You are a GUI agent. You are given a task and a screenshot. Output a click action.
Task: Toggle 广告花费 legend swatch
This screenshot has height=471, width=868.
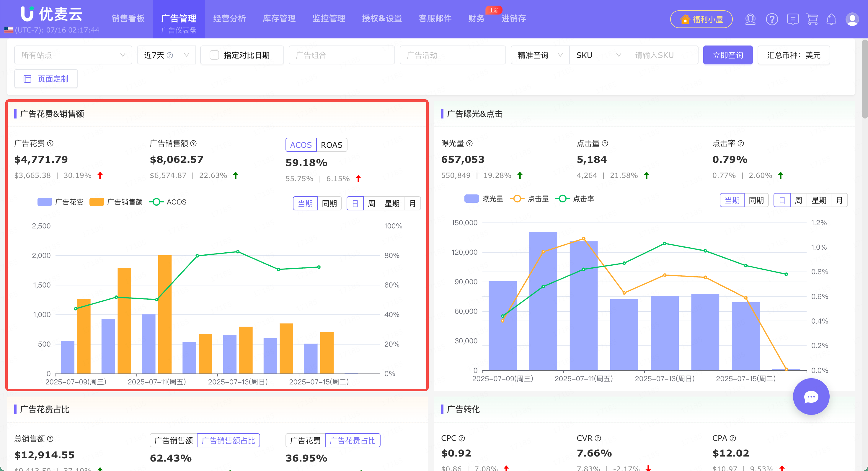pyautogui.click(x=45, y=202)
